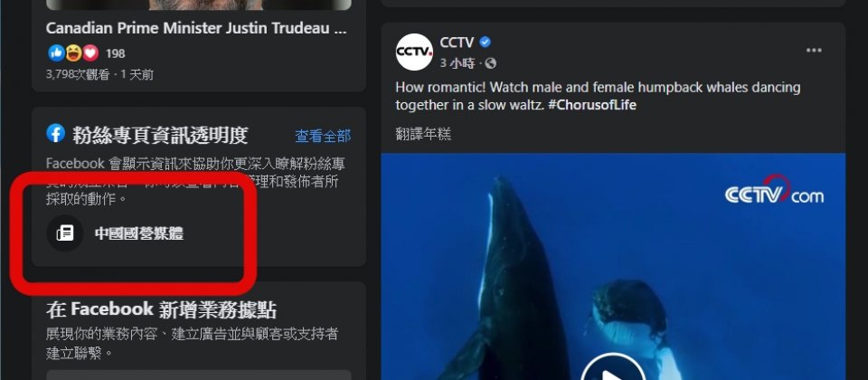The width and height of the screenshot is (868, 380).
Task: Click the heart love reaction icon
Action: pyautogui.click(x=90, y=53)
